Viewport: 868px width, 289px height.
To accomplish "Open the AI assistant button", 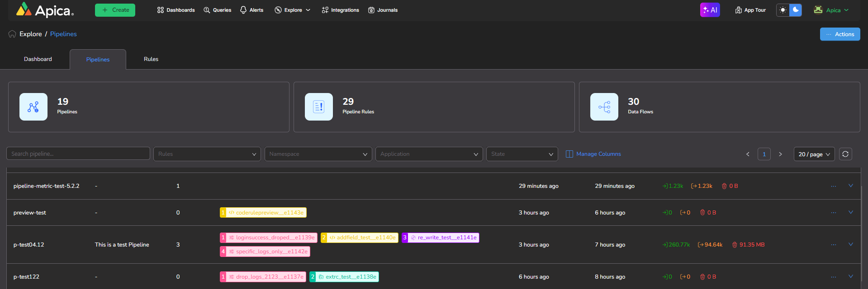I will pyautogui.click(x=710, y=10).
